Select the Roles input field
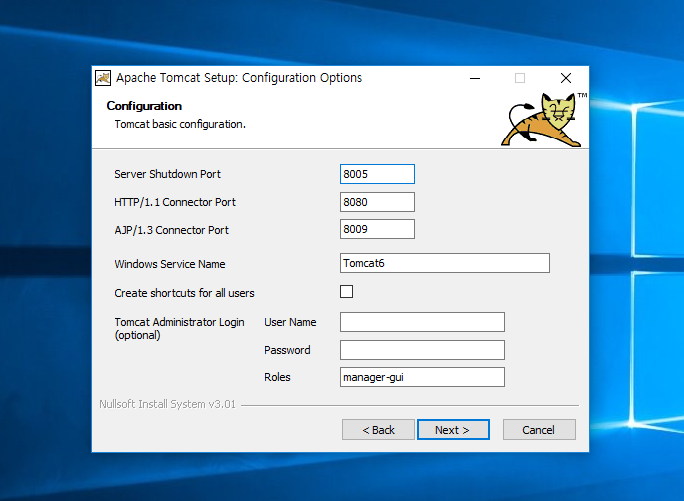The height and width of the screenshot is (501, 684). [422, 377]
